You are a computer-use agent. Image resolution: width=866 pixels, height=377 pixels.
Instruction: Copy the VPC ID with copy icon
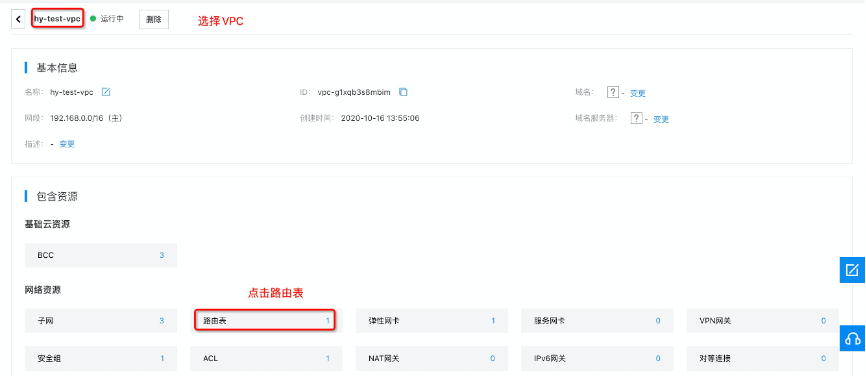[x=403, y=92]
